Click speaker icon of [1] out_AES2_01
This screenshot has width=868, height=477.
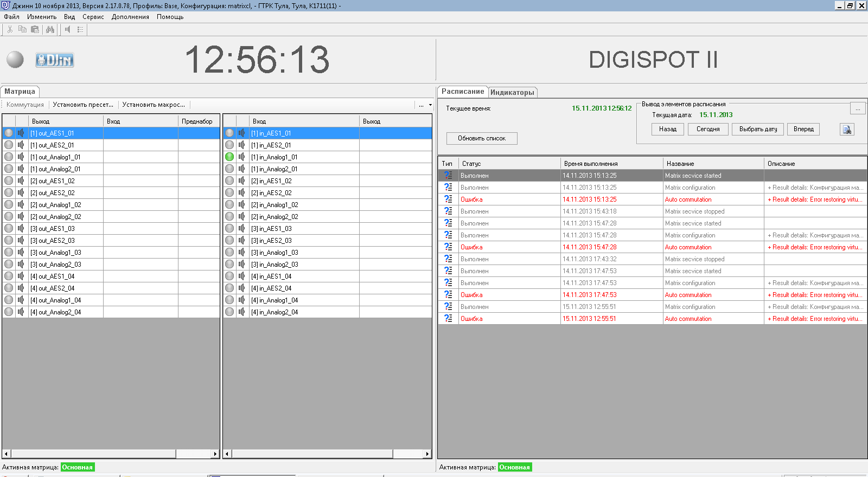(x=21, y=145)
